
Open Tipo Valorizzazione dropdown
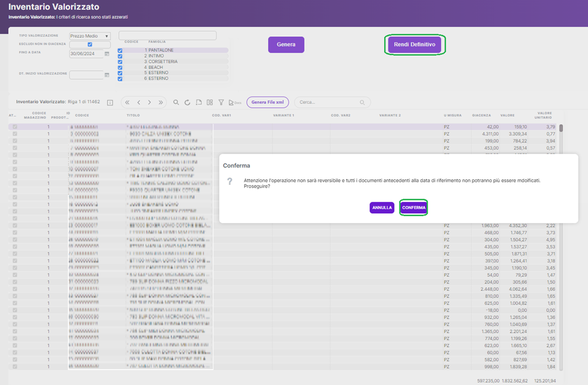pyautogui.click(x=90, y=36)
